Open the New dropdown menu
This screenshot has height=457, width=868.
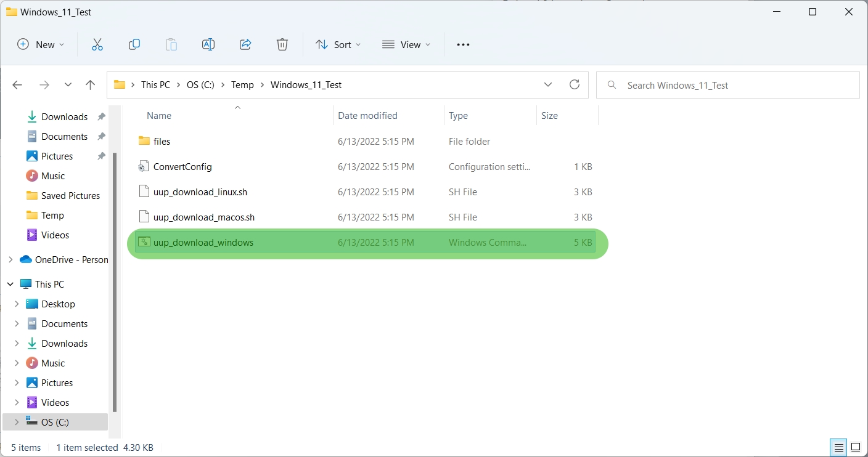click(x=41, y=44)
